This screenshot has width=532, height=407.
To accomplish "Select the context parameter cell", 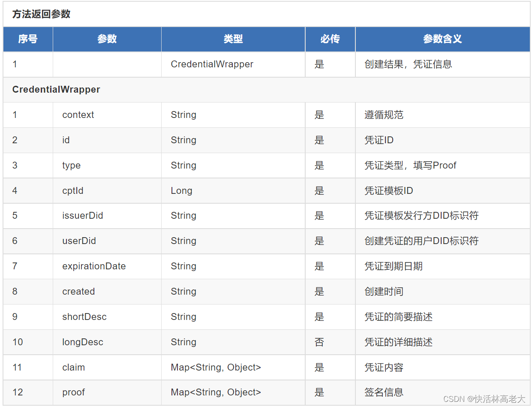I will point(78,115).
